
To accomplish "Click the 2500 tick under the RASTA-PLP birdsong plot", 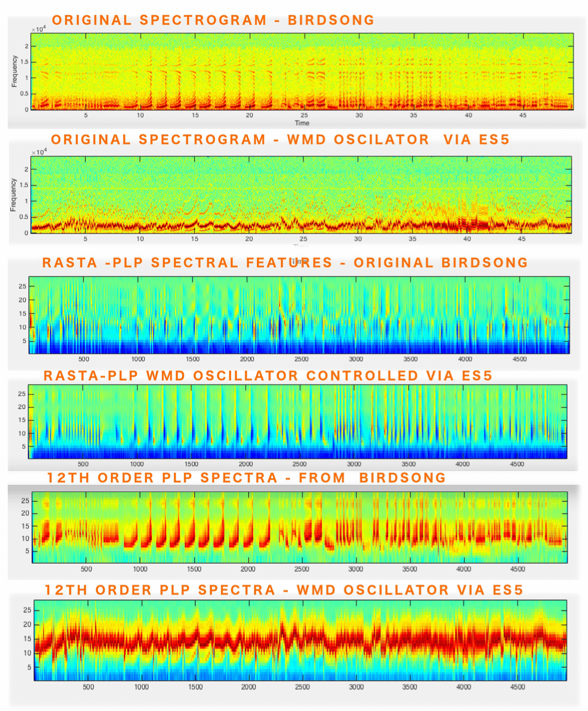I will pos(301,359).
